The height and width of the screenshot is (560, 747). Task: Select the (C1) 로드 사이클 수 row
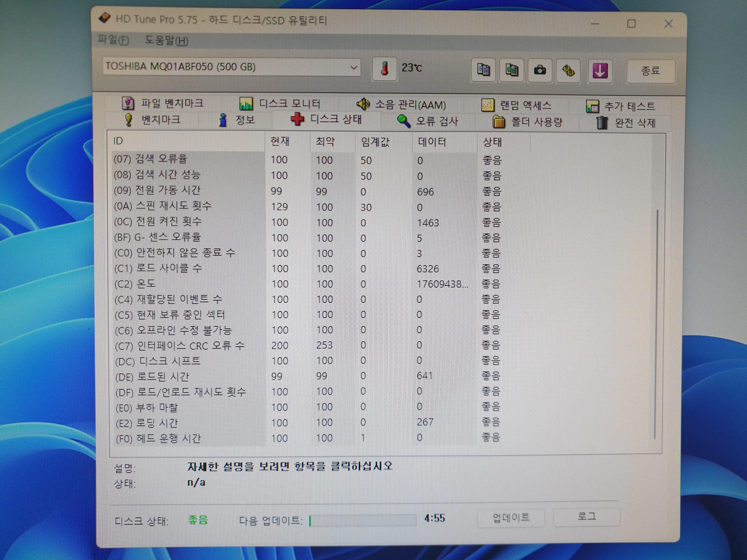click(307, 268)
